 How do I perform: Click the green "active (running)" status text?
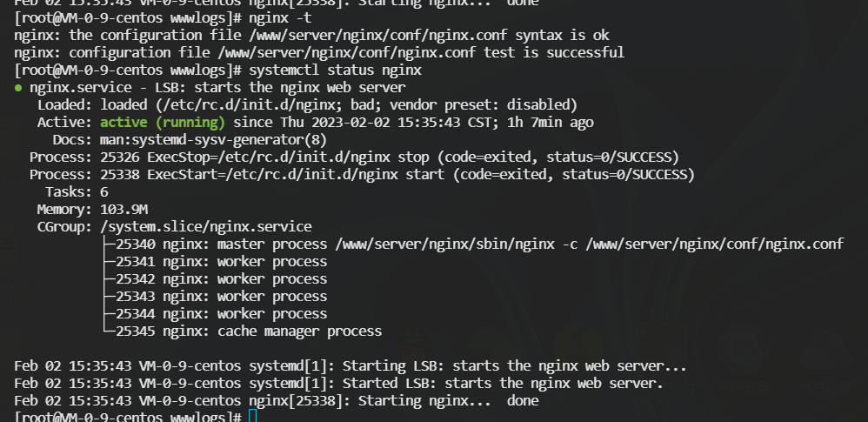click(x=162, y=123)
